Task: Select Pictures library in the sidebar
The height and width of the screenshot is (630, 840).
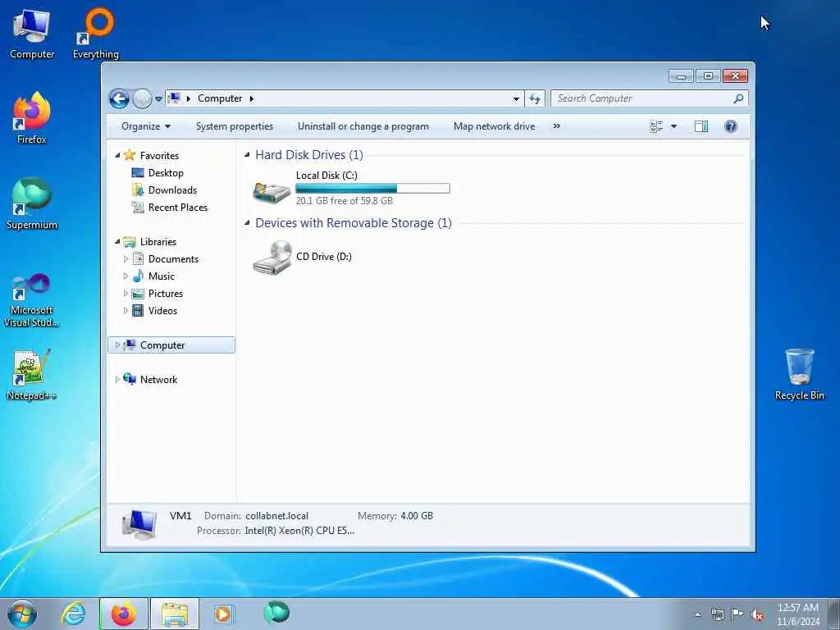Action: click(x=166, y=294)
